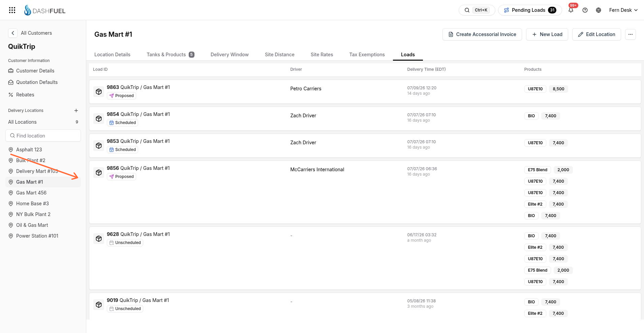Click Delivery Time (EDT) column header
This screenshot has height=333, width=644.
(426, 69)
